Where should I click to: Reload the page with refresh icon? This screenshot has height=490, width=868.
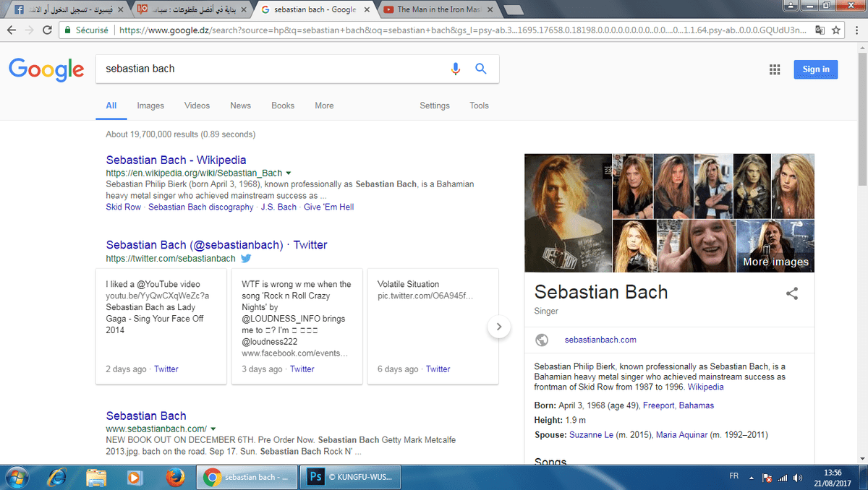click(47, 30)
